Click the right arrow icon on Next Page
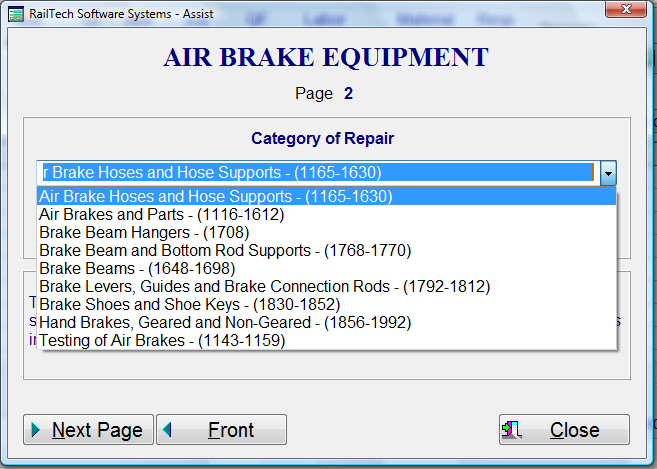The image size is (657, 469). coord(36,430)
